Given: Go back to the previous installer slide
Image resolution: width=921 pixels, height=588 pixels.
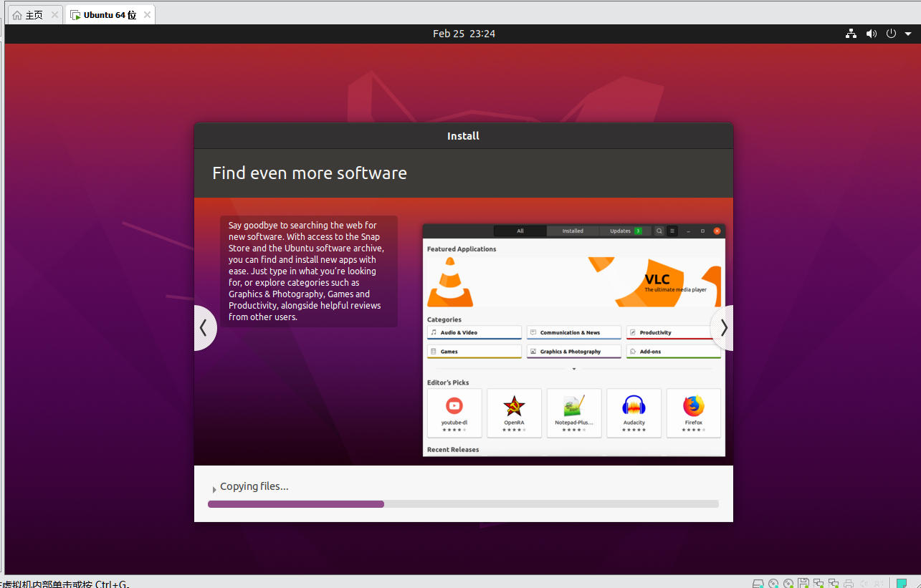Looking at the screenshot, I should (204, 328).
